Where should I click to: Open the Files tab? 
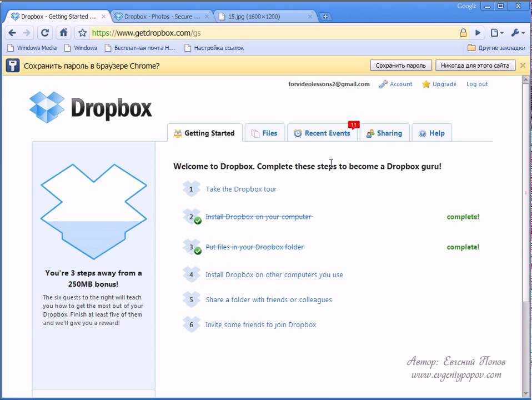(265, 133)
